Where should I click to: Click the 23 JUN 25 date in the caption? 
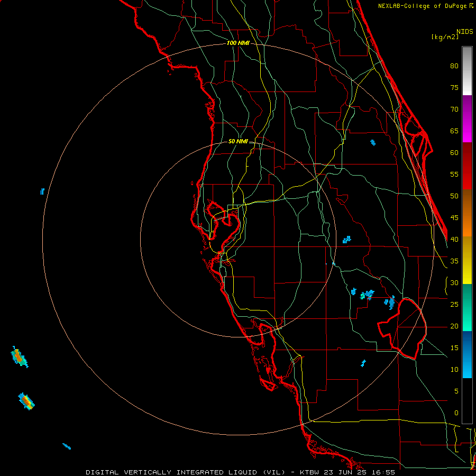(x=346, y=472)
